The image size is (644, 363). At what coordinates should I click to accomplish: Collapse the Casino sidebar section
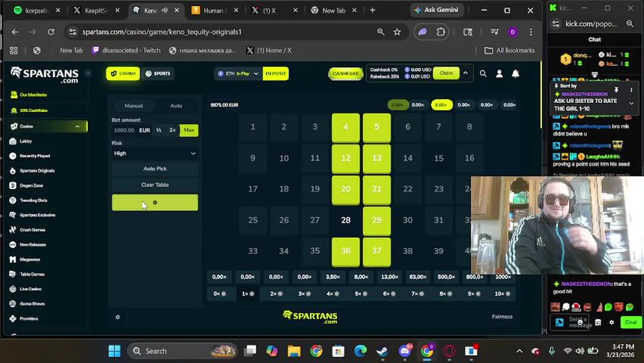(x=77, y=127)
